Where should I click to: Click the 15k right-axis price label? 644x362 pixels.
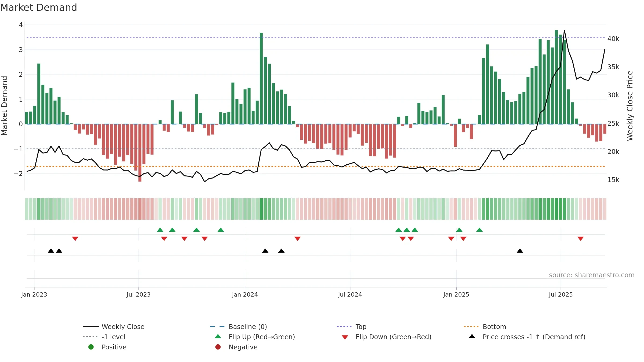pyautogui.click(x=613, y=180)
